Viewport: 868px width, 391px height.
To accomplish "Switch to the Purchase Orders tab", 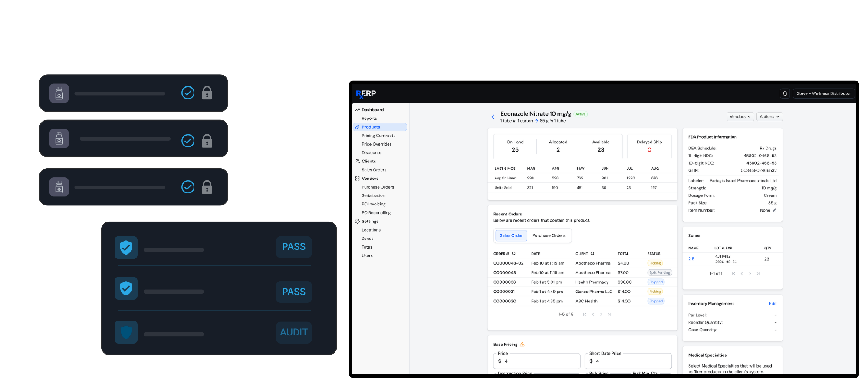I will 549,235.
